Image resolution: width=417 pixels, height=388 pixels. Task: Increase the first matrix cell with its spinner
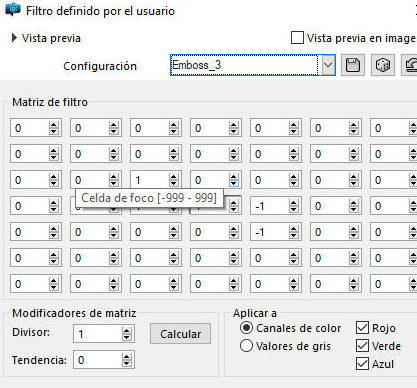(x=53, y=124)
